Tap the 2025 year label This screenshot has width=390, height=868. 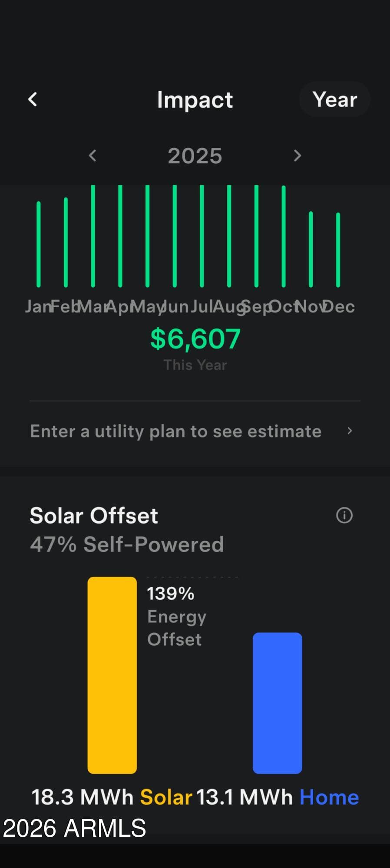pos(195,156)
